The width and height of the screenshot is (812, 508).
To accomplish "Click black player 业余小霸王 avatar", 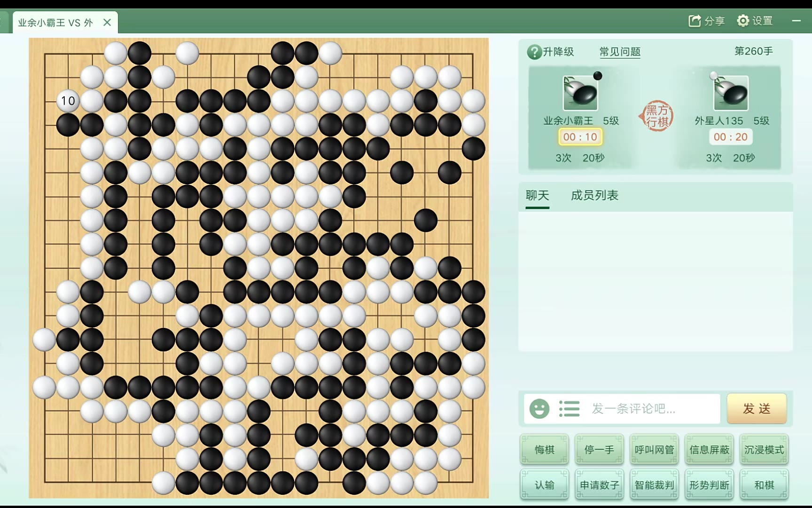I will tap(580, 93).
